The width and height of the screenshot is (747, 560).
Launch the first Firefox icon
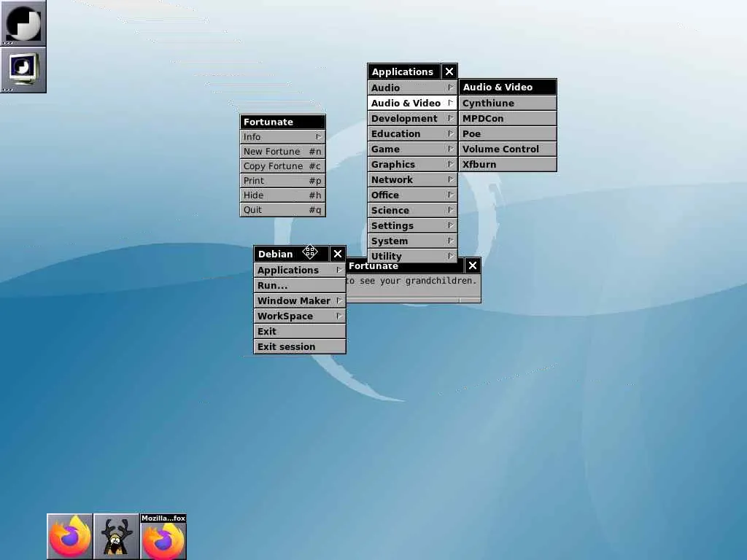pyautogui.click(x=69, y=536)
